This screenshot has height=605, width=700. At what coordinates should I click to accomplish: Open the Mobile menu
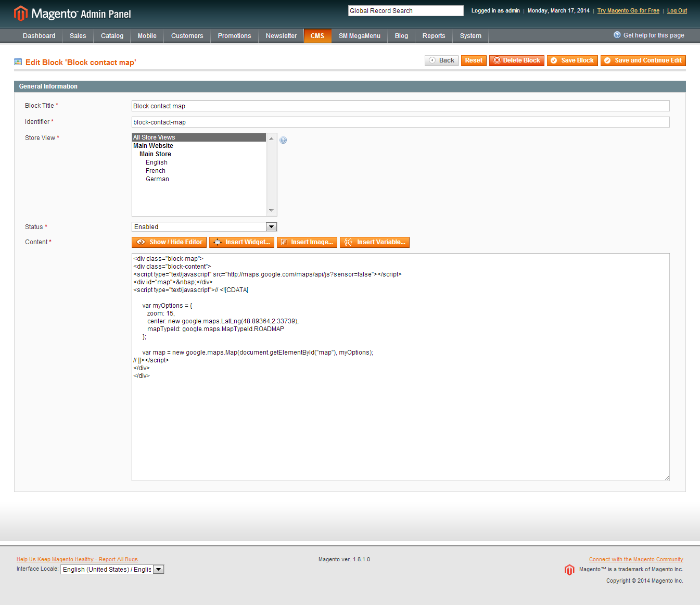pyautogui.click(x=147, y=36)
